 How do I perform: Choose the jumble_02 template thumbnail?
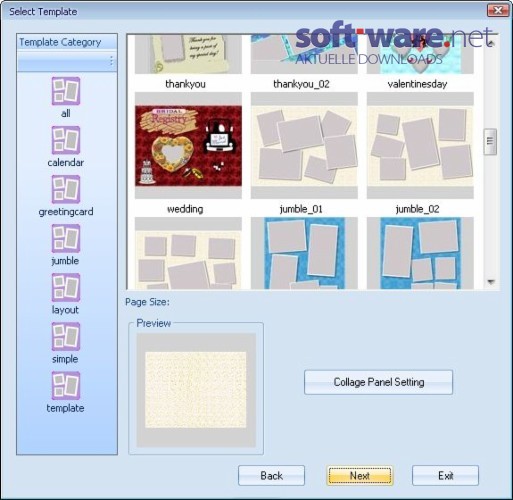click(x=420, y=145)
